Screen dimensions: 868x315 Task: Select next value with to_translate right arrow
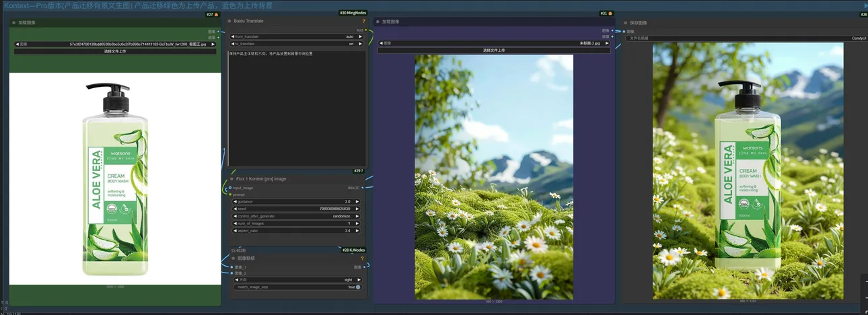pyautogui.click(x=359, y=44)
